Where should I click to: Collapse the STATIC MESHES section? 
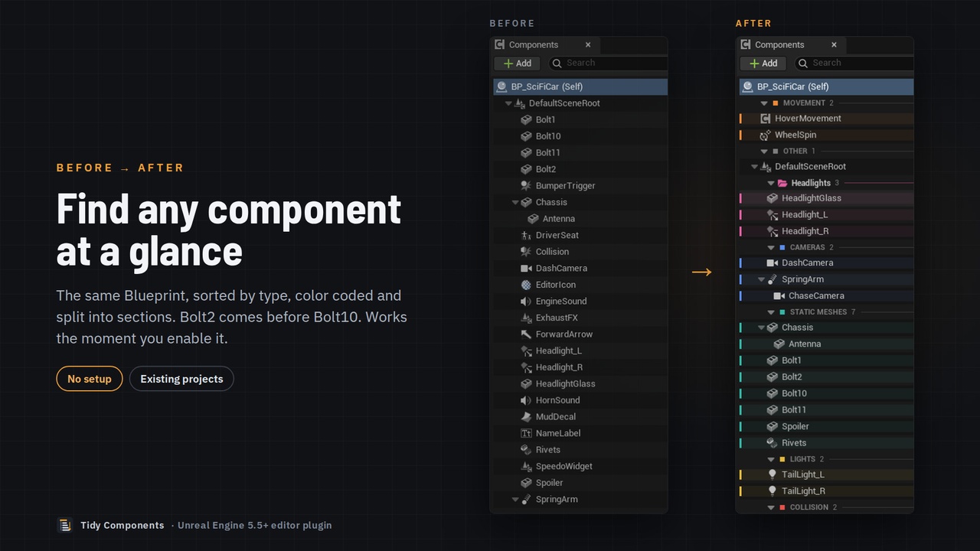click(771, 312)
